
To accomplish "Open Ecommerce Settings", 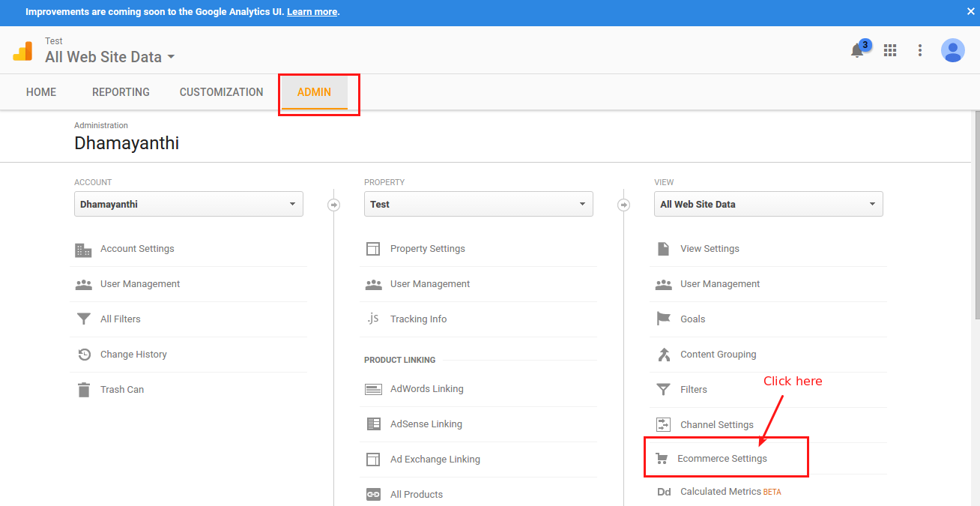I will pos(722,459).
